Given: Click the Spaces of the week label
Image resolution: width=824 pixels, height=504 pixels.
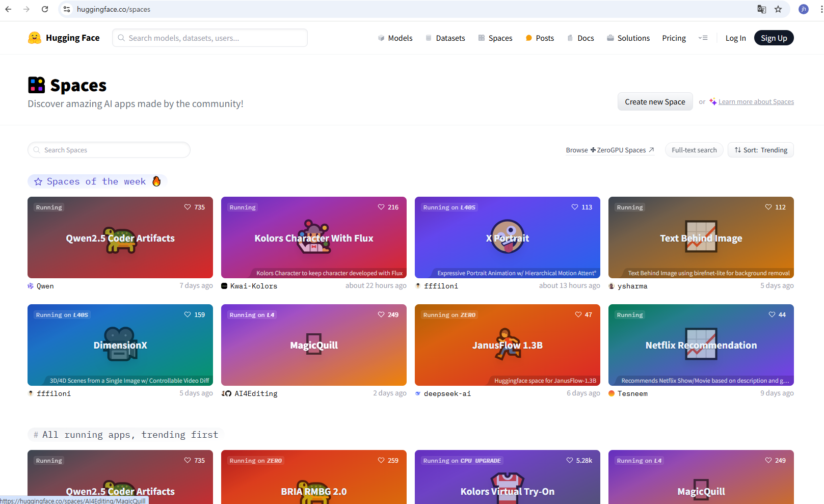Looking at the screenshot, I should [x=96, y=181].
